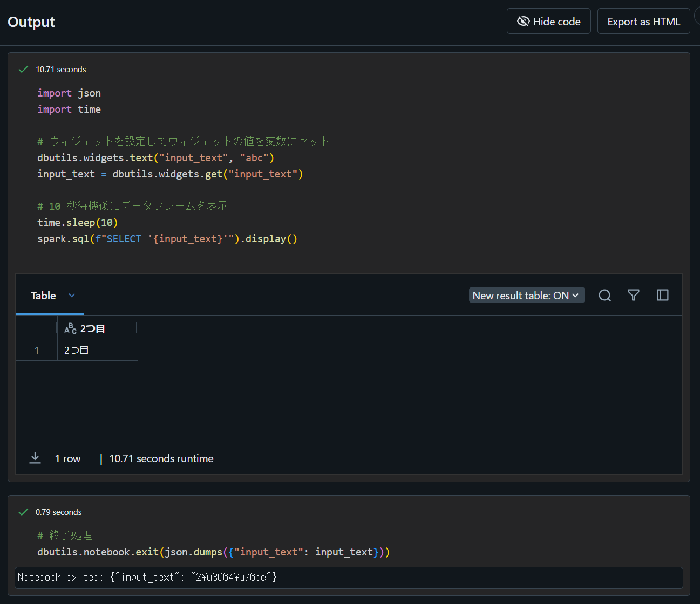
Task: Select the Output header title
Action: click(31, 22)
